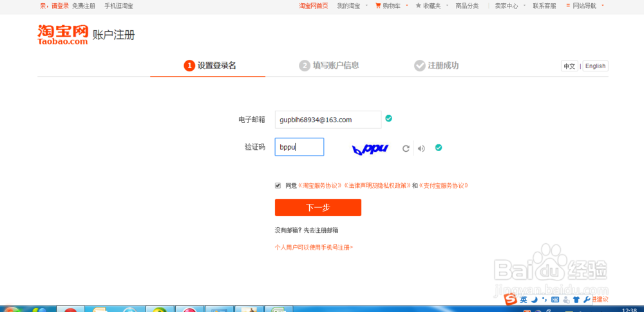
Task: Click the 免费注册 link
Action: click(83, 6)
